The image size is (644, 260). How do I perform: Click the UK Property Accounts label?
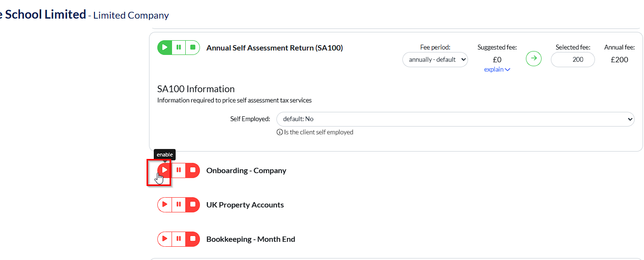(245, 205)
